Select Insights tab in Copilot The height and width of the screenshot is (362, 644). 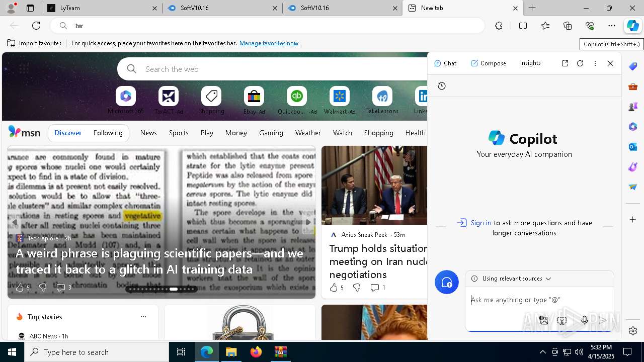pos(530,63)
